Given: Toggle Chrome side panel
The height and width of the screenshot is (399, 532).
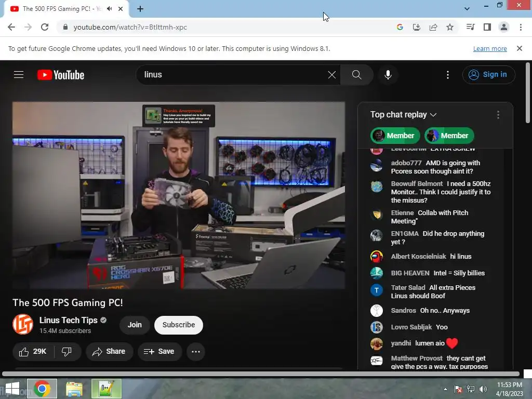Looking at the screenshot, I should click(x=487, y=27).
